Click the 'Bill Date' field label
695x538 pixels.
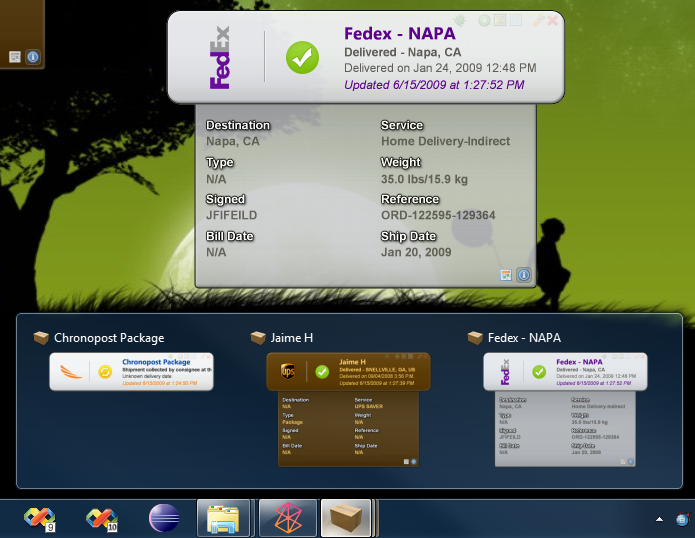click(230, 236)
